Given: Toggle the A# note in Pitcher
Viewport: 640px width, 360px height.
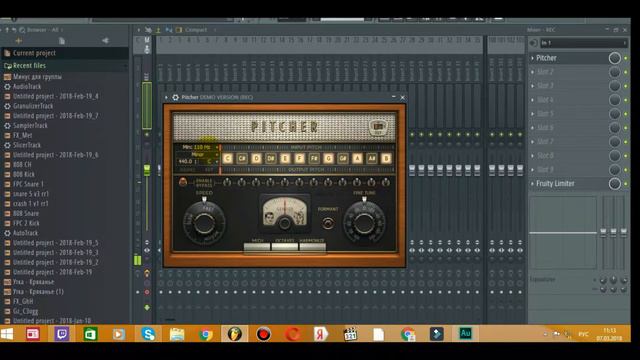Looking at the screenshot, I should [x=371, y=158].
